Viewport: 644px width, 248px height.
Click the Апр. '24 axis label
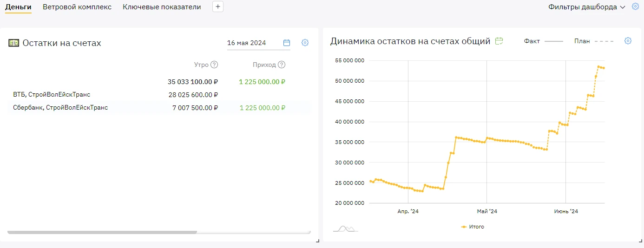[x=408, y=211]
